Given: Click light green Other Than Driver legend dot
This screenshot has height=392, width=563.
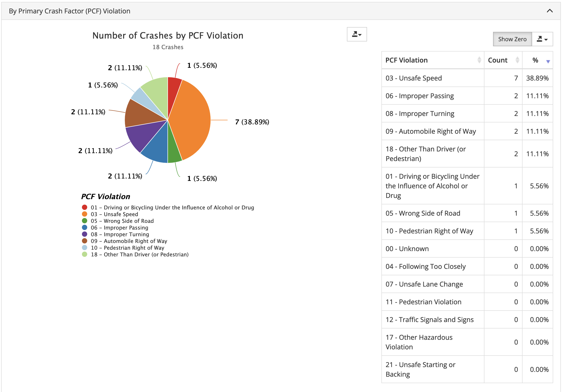Looking at the screenshot, I should [x=85, y=254].
